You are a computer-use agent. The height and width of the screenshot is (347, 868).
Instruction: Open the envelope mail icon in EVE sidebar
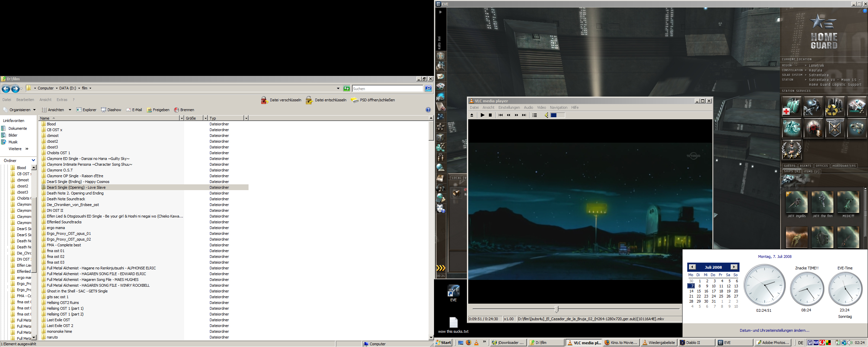click(441, 76)
